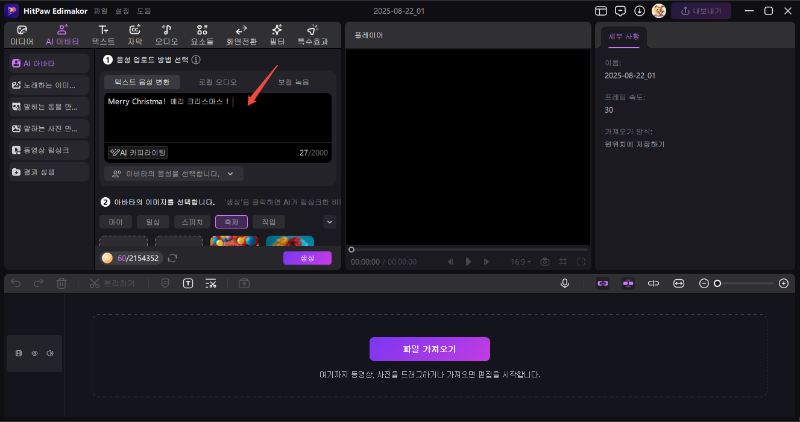Select the 스피치 avatar category chip
Viewport: 800px width, 422px height.
tap(192, 222)
